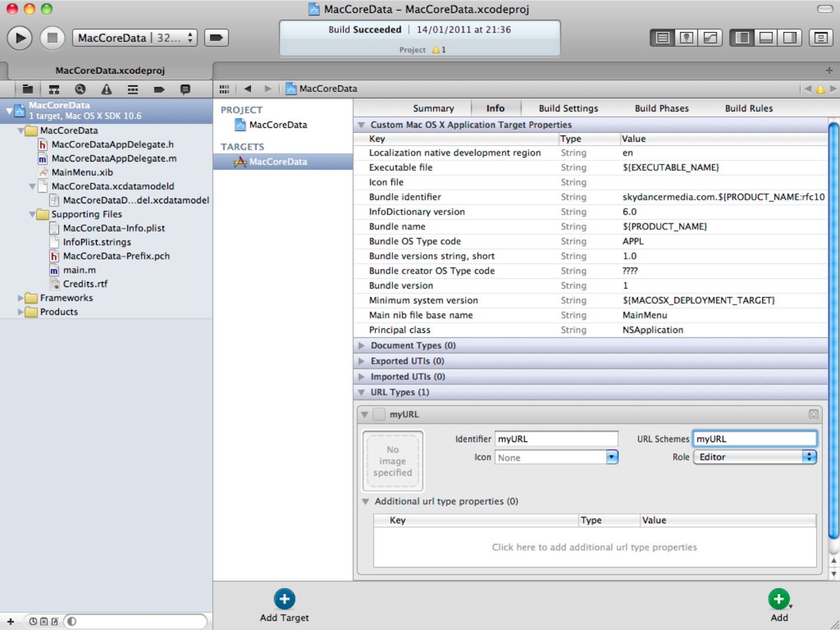Open MacCoreDataAppDelegate.h file
840x630 pixels.
click(112, 144)
